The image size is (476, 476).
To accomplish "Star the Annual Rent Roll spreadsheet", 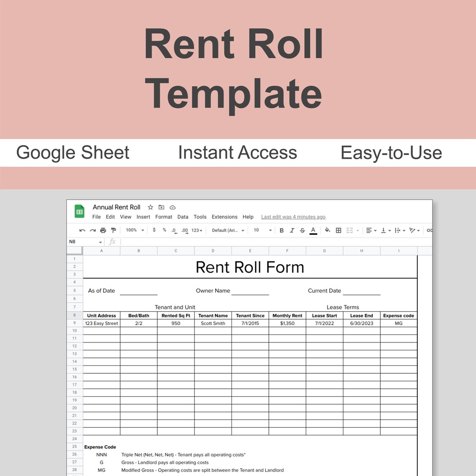I will 150,207.
